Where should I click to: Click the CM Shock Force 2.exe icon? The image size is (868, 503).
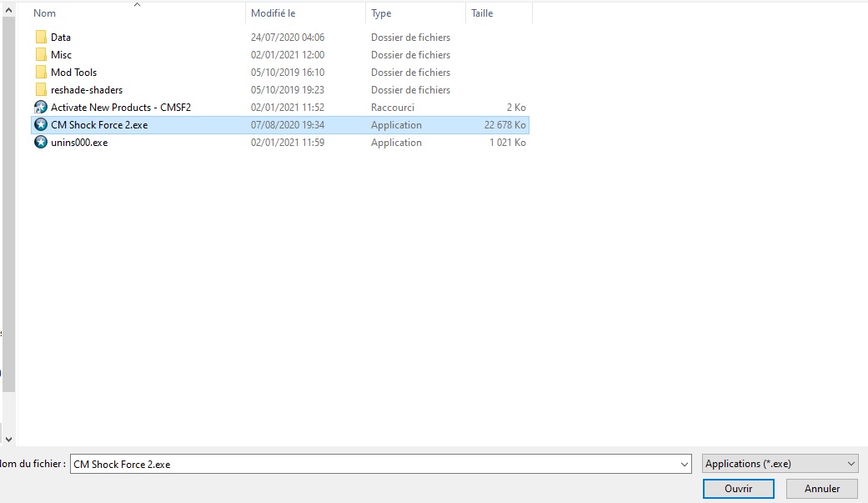(x=40, y=124)
